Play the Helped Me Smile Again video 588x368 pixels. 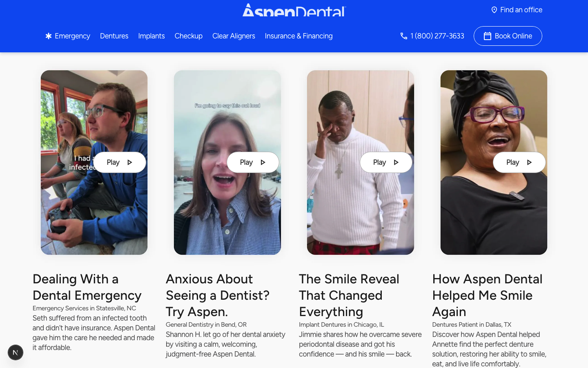(519, 162)
